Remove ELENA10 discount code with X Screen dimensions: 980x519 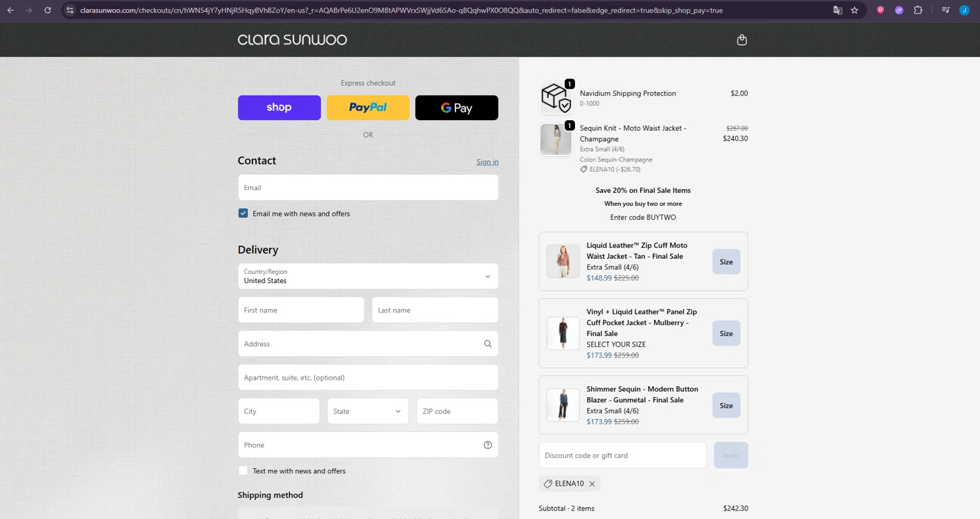pos(592,484)
